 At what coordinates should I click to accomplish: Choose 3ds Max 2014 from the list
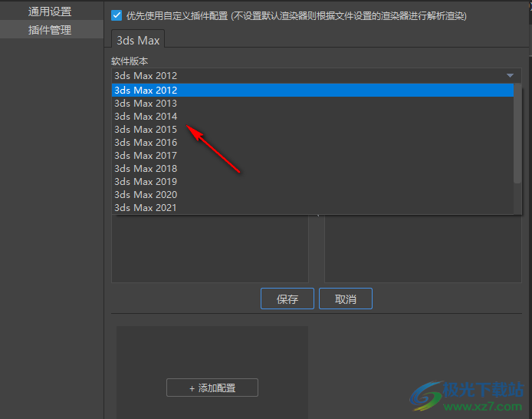coord(313,116)
